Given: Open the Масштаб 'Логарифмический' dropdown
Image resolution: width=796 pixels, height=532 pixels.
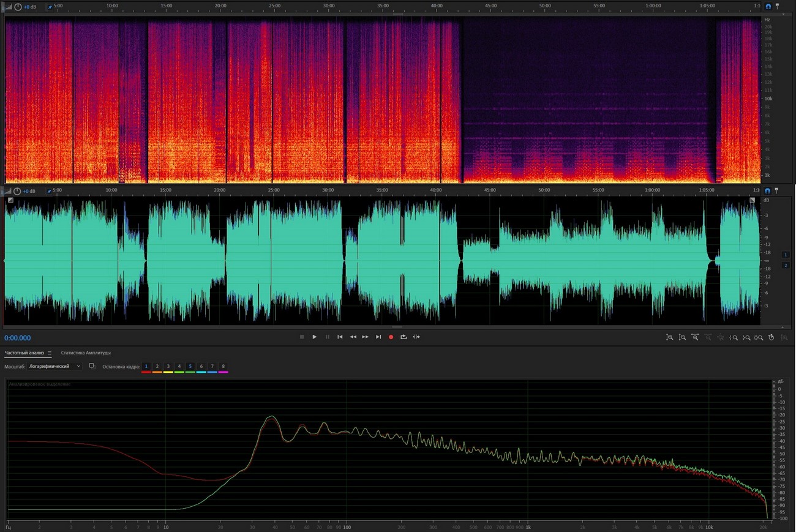Looking at the screenshot, I should (x=55, y=366).
